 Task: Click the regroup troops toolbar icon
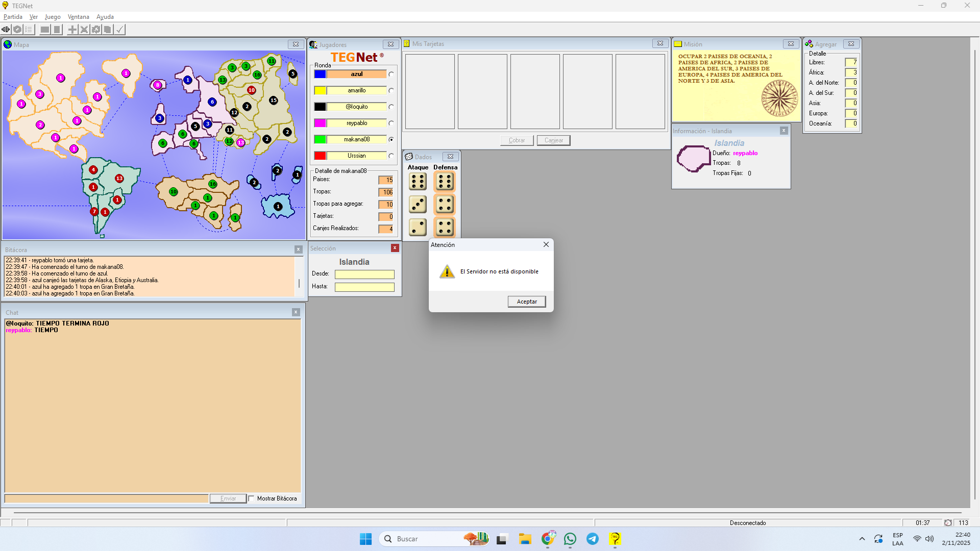click(x=96, y=30)
